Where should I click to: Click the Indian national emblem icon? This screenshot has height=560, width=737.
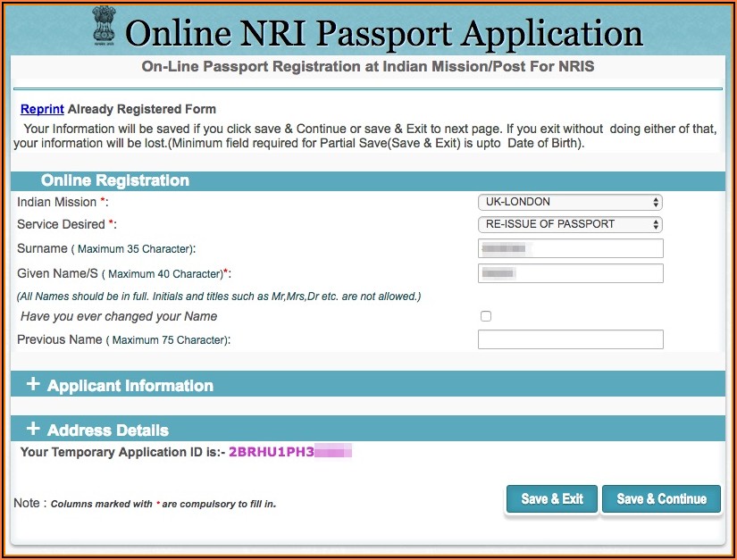[105, 29]
